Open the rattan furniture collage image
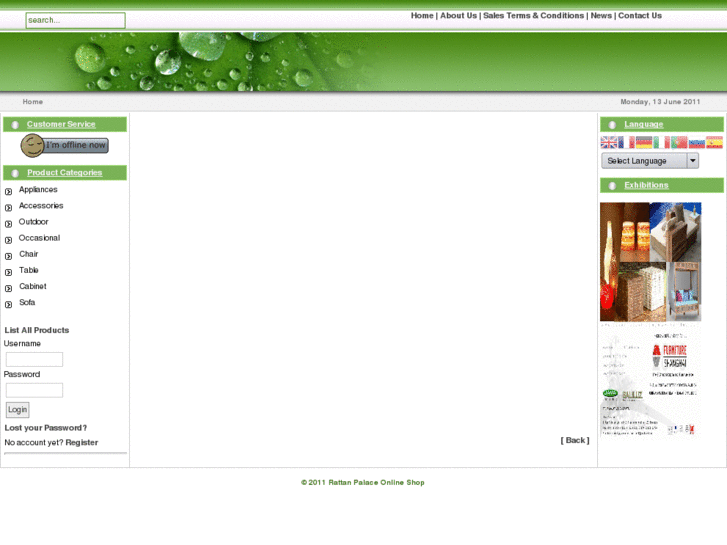Screen dimensions: 727x545 tap(650, 262)
